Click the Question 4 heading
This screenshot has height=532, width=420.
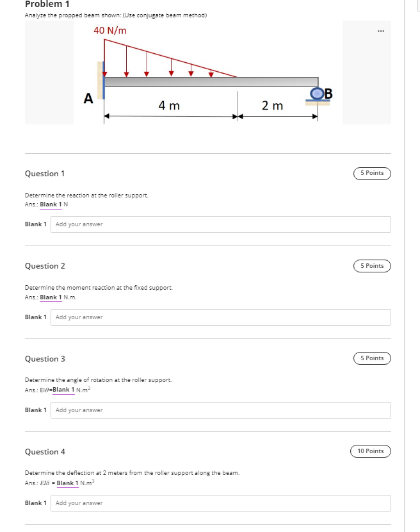(x=45, y=451)
